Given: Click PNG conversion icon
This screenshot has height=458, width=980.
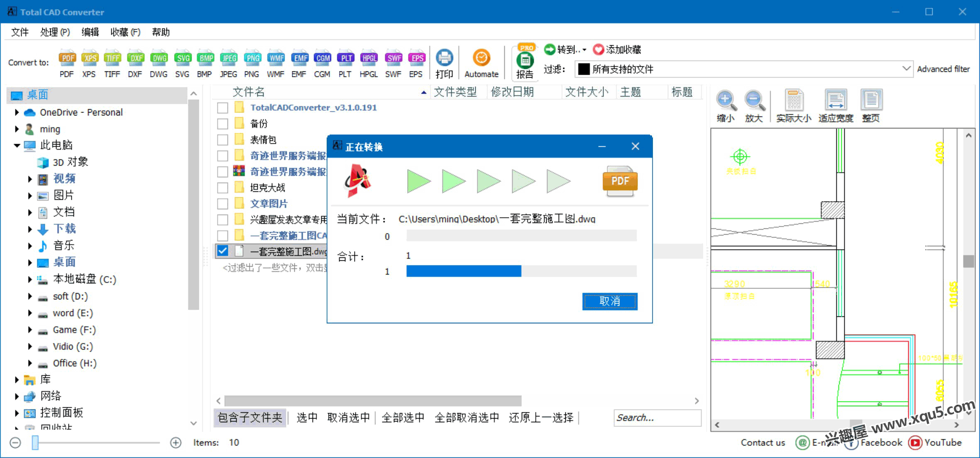Looking at the screenshot, I should tap(252, 59).
